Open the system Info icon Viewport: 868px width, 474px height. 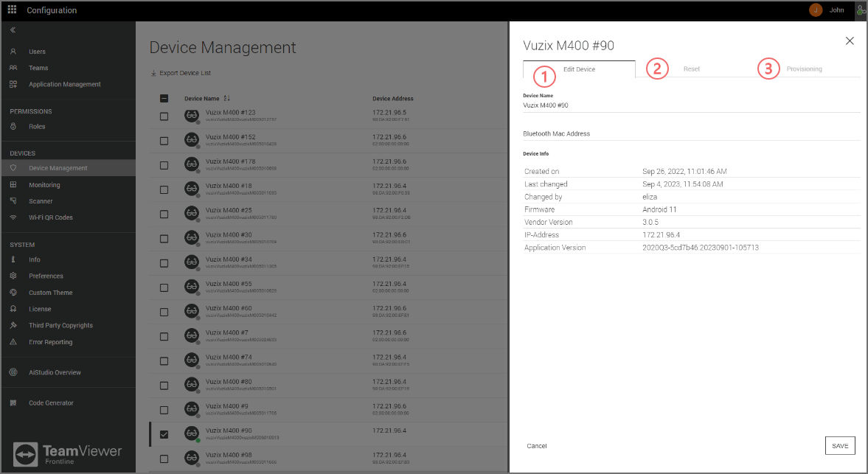tap(13, 259)
